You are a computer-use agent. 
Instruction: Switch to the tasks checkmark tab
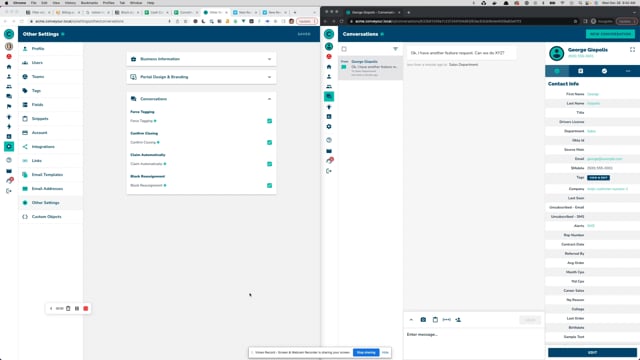604,71
